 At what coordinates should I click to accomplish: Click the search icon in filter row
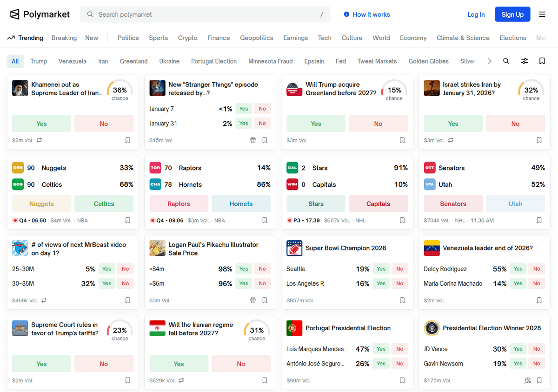(x=506, y=61)
